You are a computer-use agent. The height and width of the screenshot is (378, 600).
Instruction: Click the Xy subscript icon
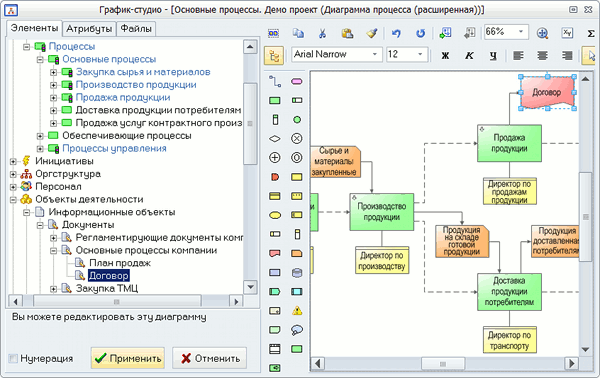[567, 33]
